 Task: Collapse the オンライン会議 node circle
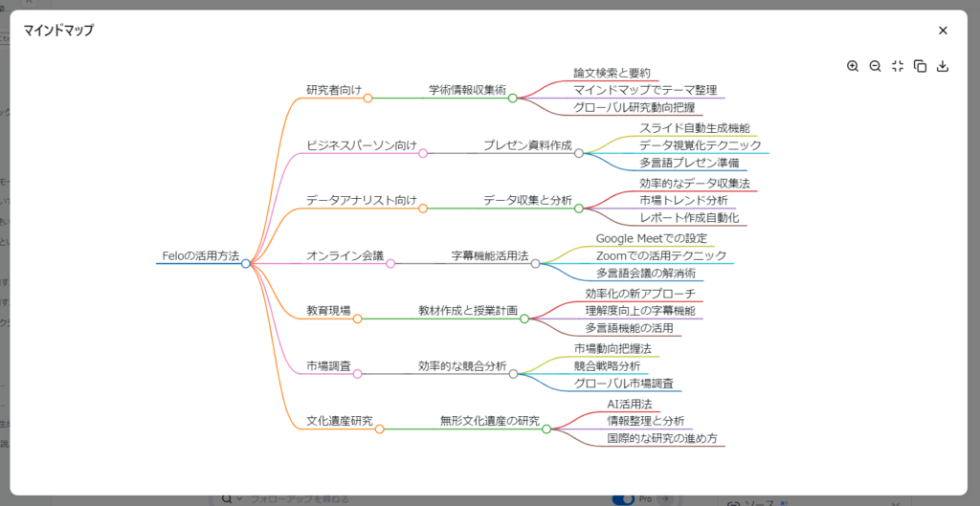coord(390,264)
